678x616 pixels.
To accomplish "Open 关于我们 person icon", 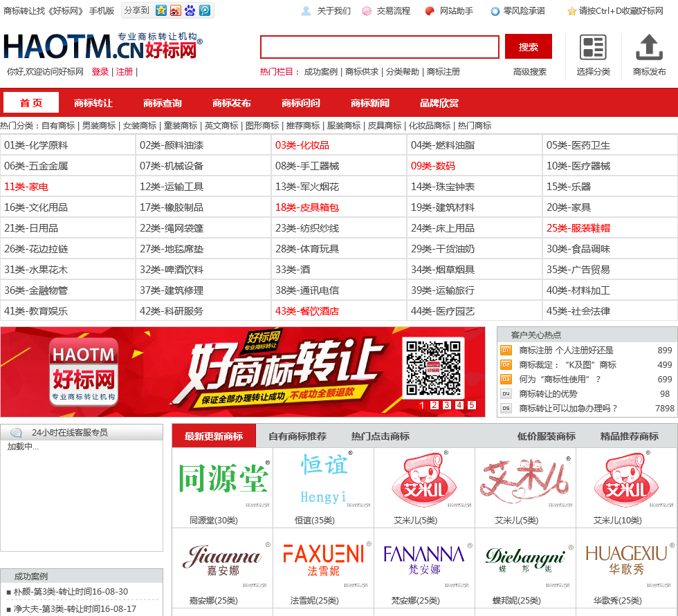I will 306,11.
